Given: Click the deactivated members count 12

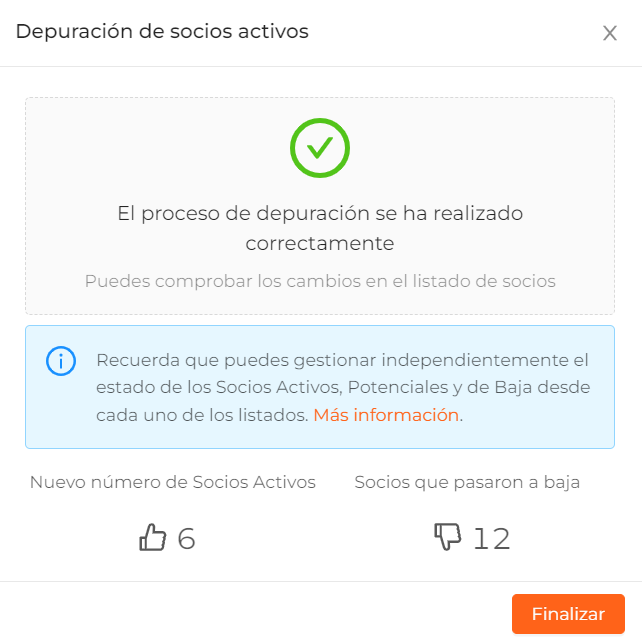Looking at the screenshot, I should click(492, 538).
